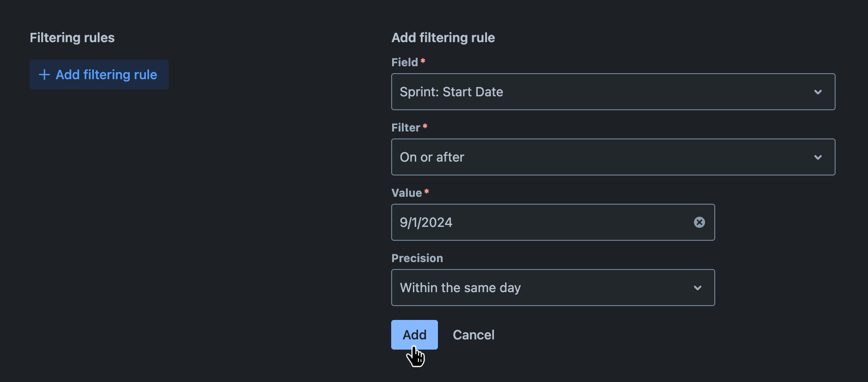
Task: Click the plus symbol under Filtering rules heading
Action: coord(44,75)
